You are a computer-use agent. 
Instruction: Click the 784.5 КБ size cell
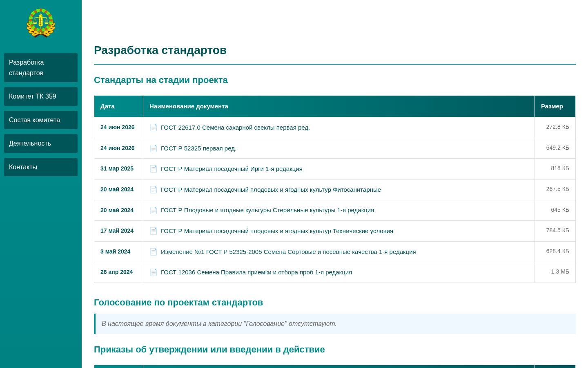coord(555,231)
